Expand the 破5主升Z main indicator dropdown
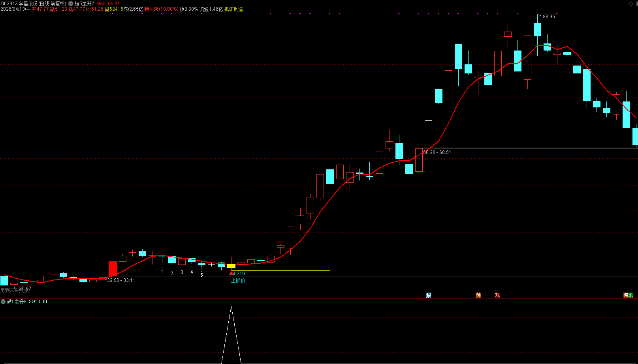This screenshot has width=638, height=364. (x=71, y=4)
